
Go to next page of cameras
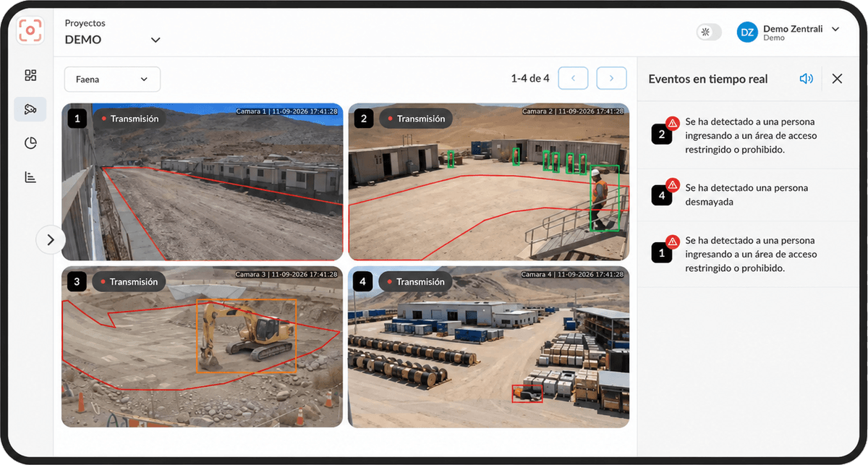(612, 78)
